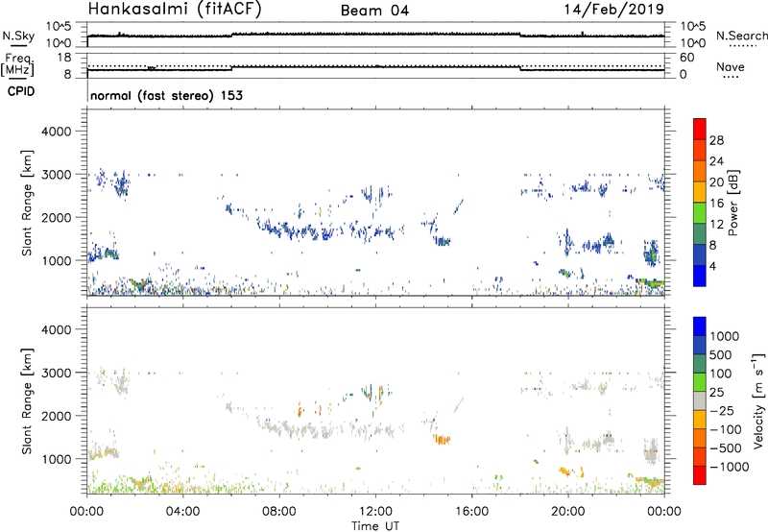Click the '24' value on Power scale
The width and height of the screenshot is (768, 532).
[x=716, y=161]
